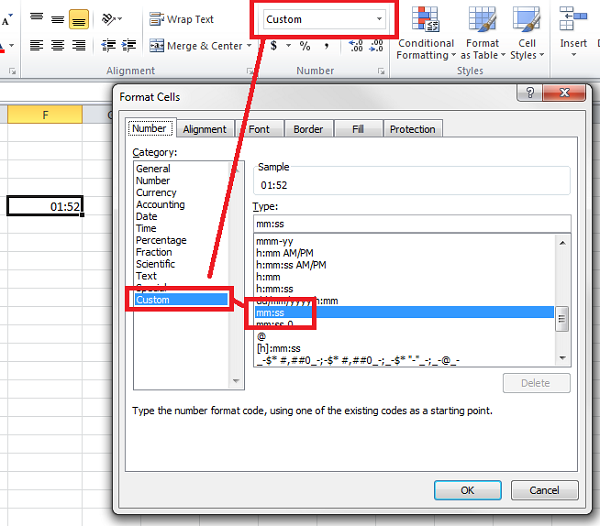Open the Number Format combo box showing Custom
This screenshot has width=600, height=526.
(324, 19)
